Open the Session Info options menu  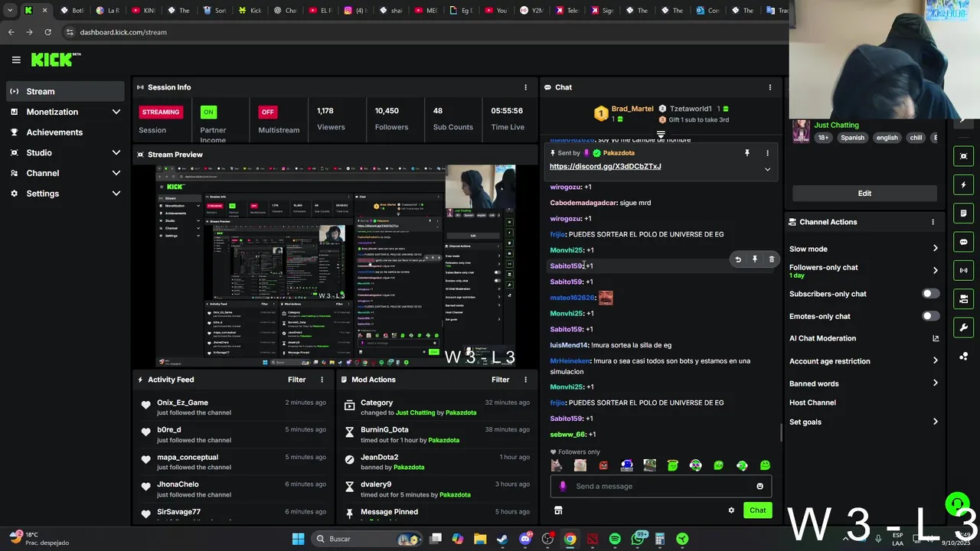(x=525, y=87)
